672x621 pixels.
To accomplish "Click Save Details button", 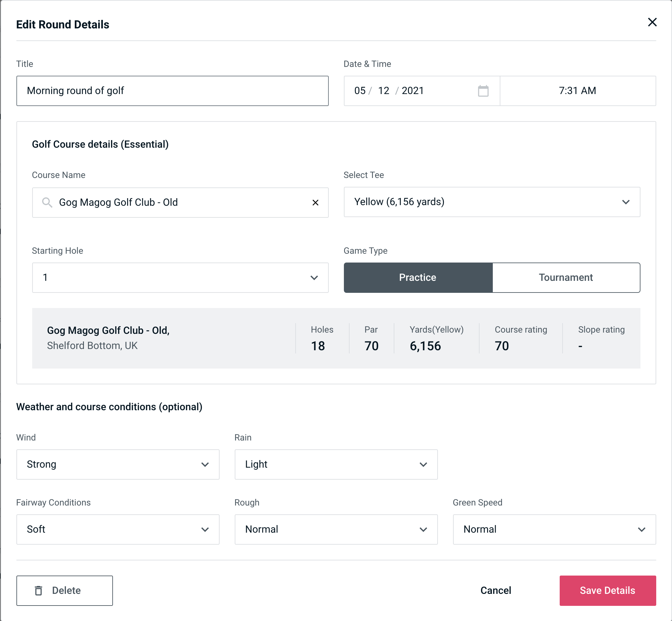I will pyautogui.click(x=607, y=590).
